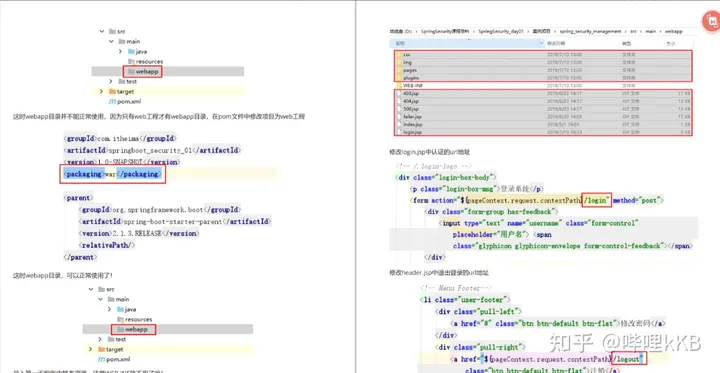Click the login.jsp file icon
Viewport: 720px width, 373px height.
399,132
